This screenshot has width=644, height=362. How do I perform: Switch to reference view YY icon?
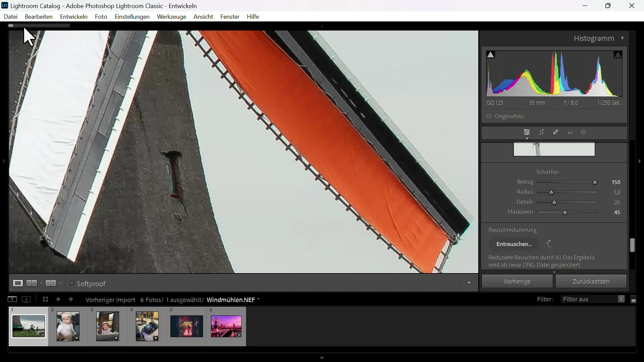click(x=51, y=283)
